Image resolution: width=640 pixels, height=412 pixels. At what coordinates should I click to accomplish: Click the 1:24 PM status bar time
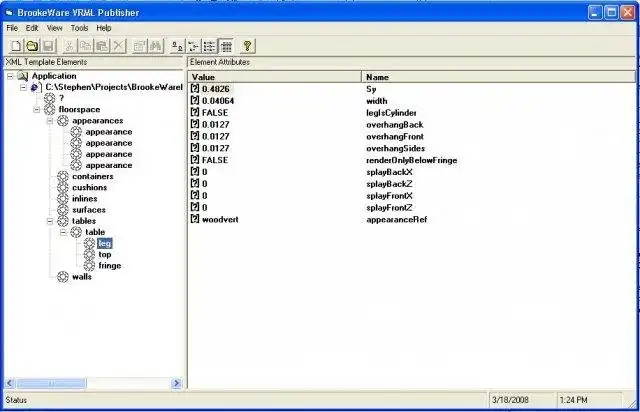point(573,400)
